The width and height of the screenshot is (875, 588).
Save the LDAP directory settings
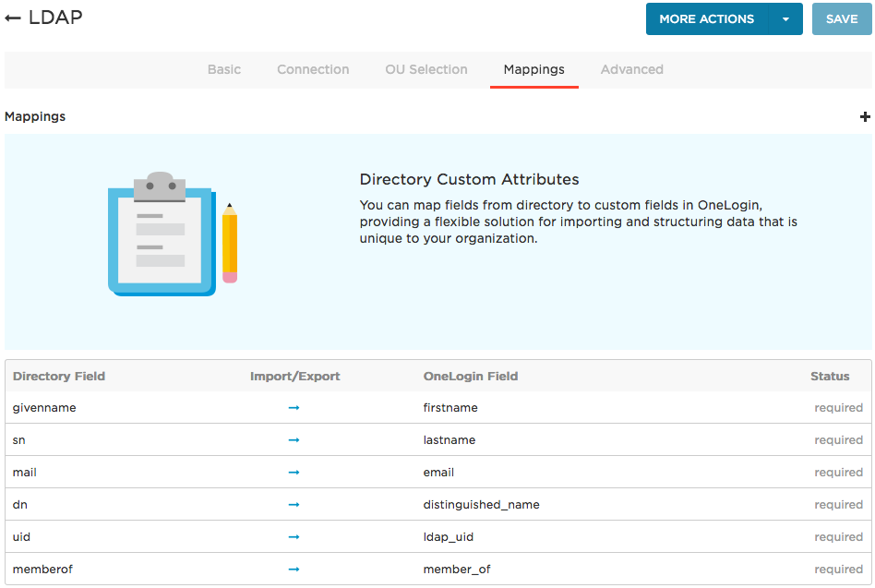[x=842, y=19]
